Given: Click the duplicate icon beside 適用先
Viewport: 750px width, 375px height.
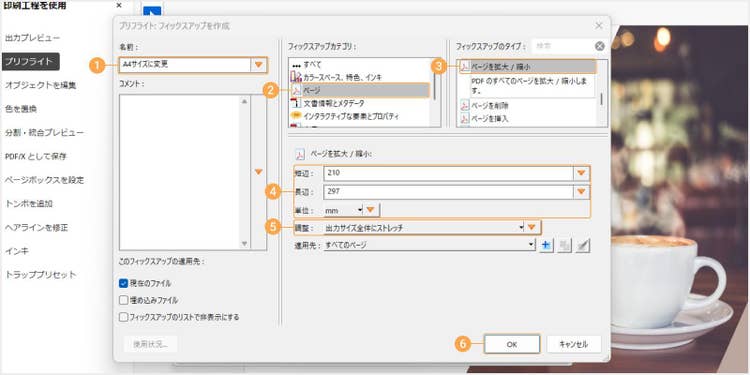Looking at the screenshot, I should [x=564, y=245].
